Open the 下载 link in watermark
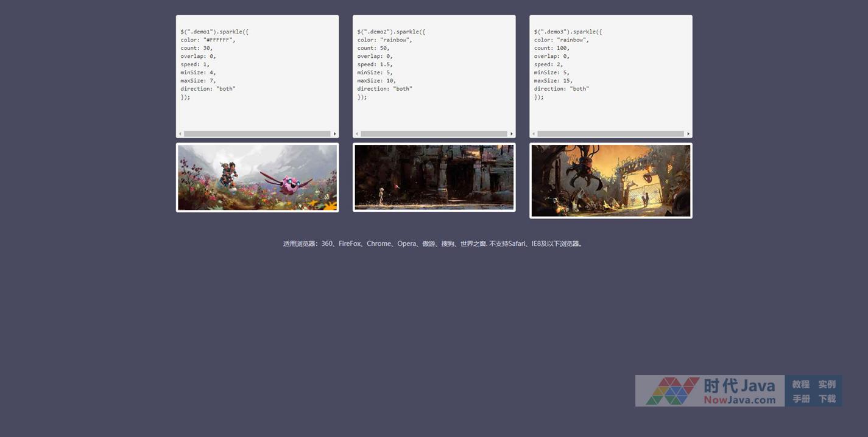This screenshot has width=868, height=437. coord(827,399)
